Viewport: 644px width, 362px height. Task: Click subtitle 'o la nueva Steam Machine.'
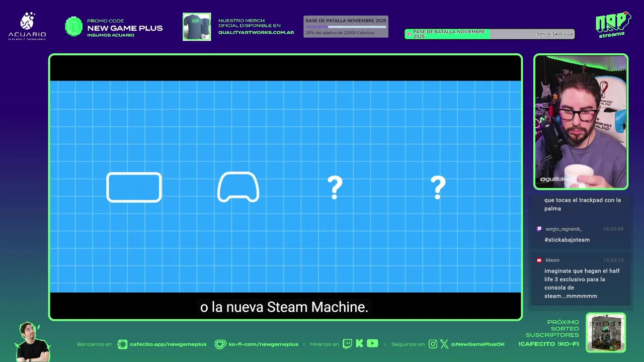pos(284,307)
